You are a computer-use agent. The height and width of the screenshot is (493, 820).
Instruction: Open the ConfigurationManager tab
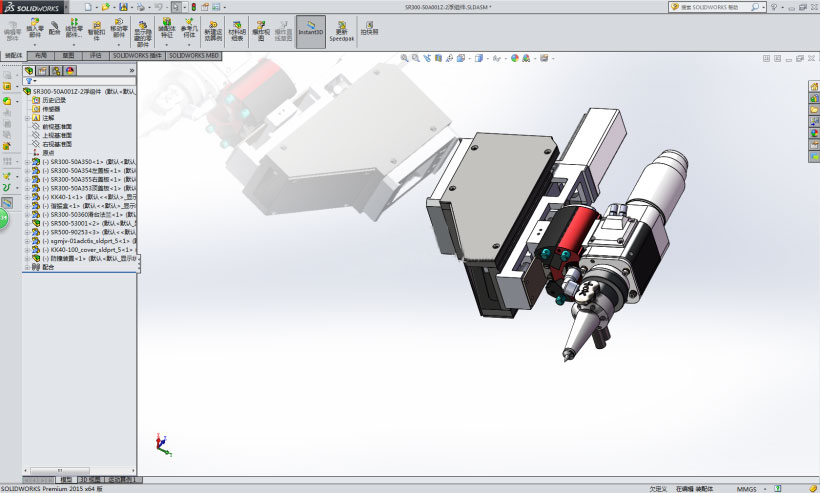pyautogui.click(x=56, y=71)
